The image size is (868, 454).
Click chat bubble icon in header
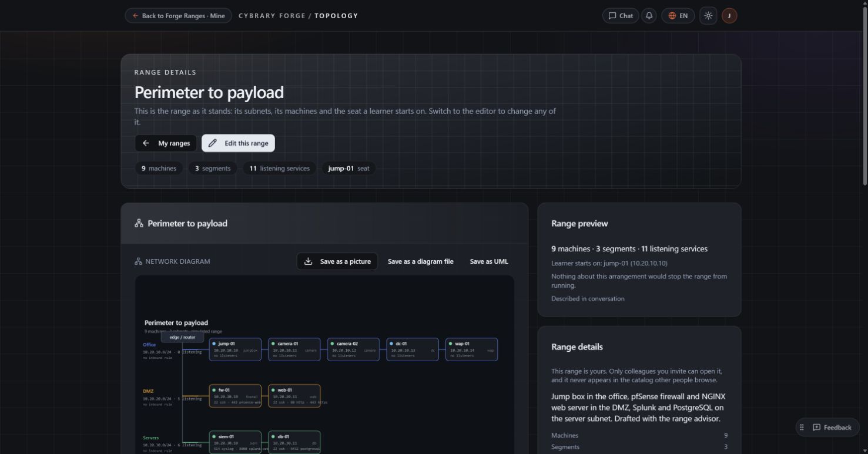click(x=612, y=16)
